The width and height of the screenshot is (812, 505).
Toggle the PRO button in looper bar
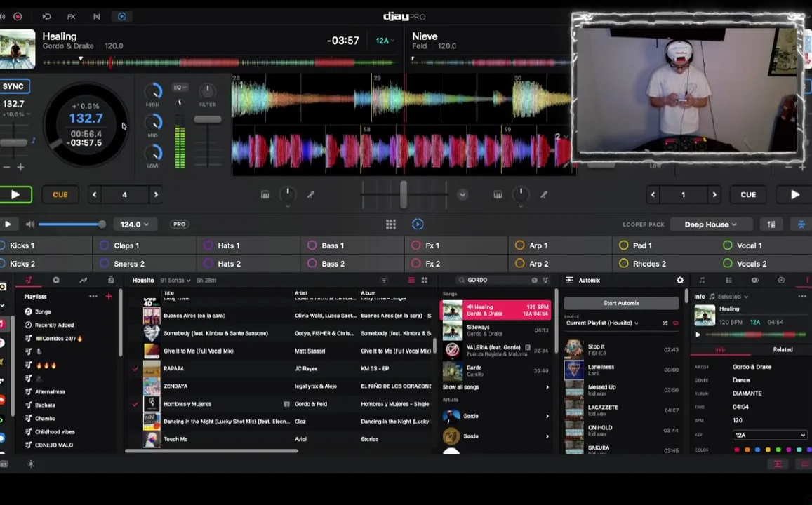pyautogui.click(x=179, y=224)
